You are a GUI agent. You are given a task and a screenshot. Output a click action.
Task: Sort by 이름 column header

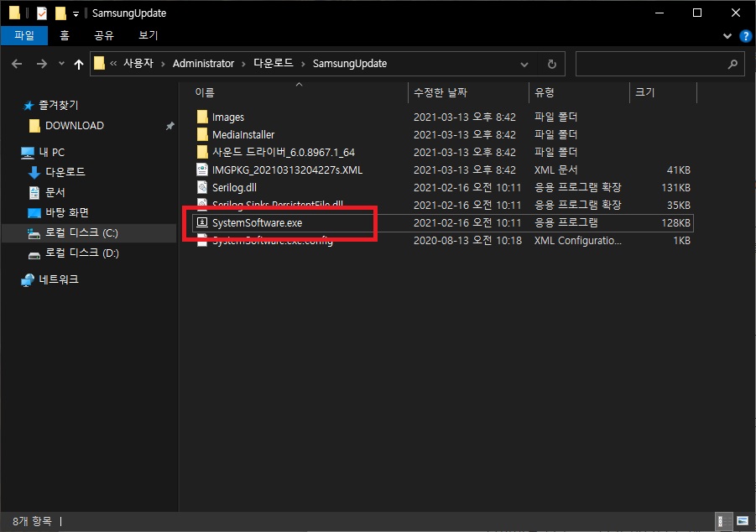click(205, 92)
